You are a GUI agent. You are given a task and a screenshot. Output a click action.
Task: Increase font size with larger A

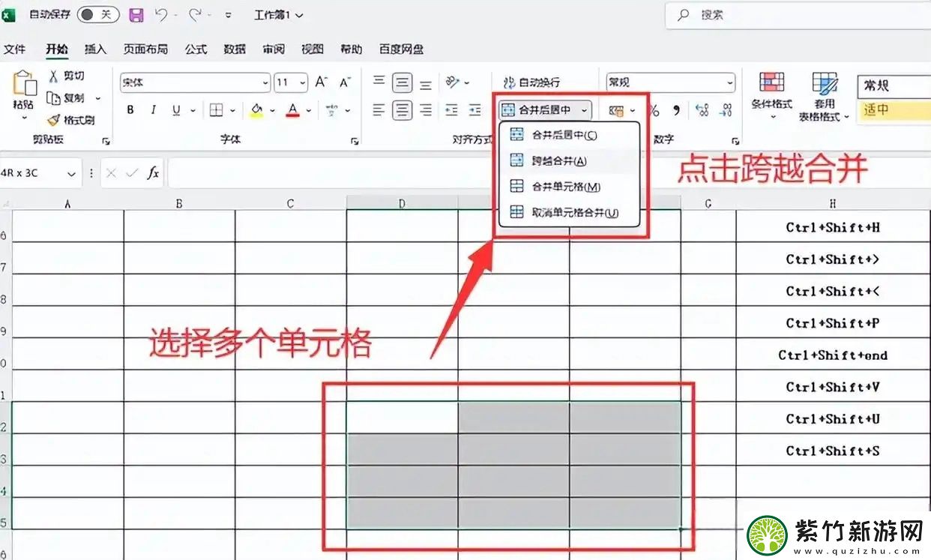tap(321, 82)
